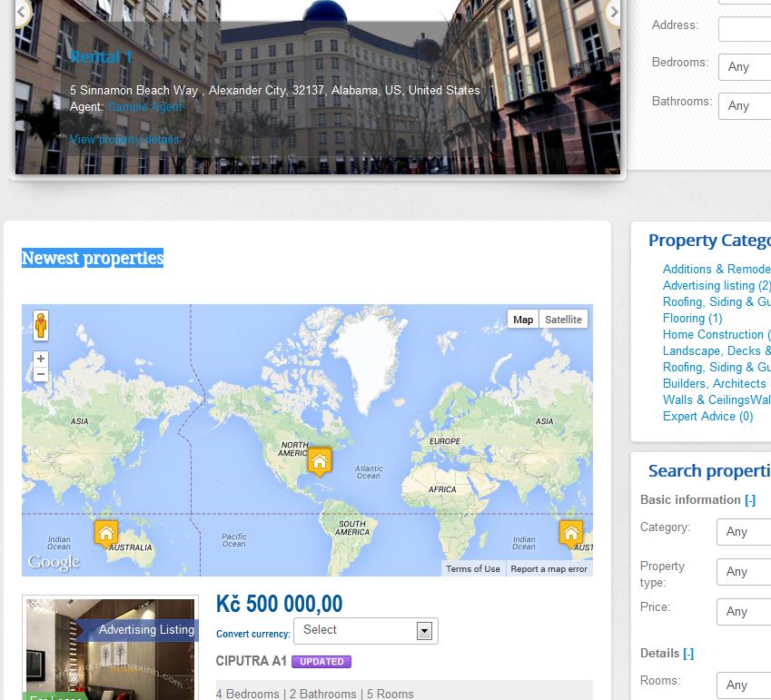The height and width of the screenshot is (700, 771).
Task: Open Additions & Remodels category
Action: 717,270
